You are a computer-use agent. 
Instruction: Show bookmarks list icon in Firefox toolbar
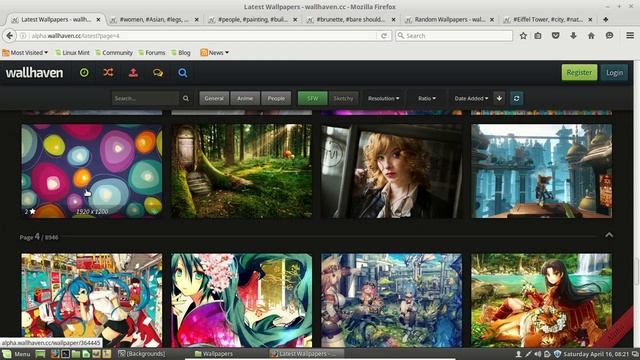538,36
